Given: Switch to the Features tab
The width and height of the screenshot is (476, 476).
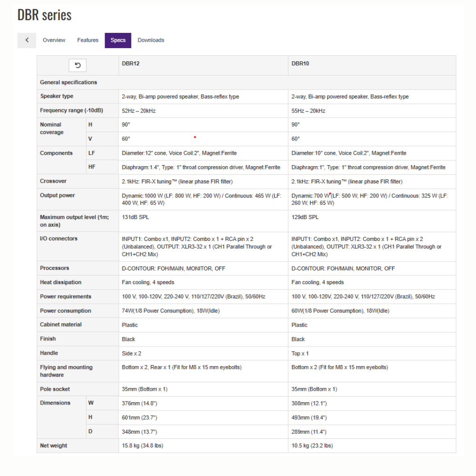Looking at the screenshot, I should pyautogui.click(x=88, y=40).
